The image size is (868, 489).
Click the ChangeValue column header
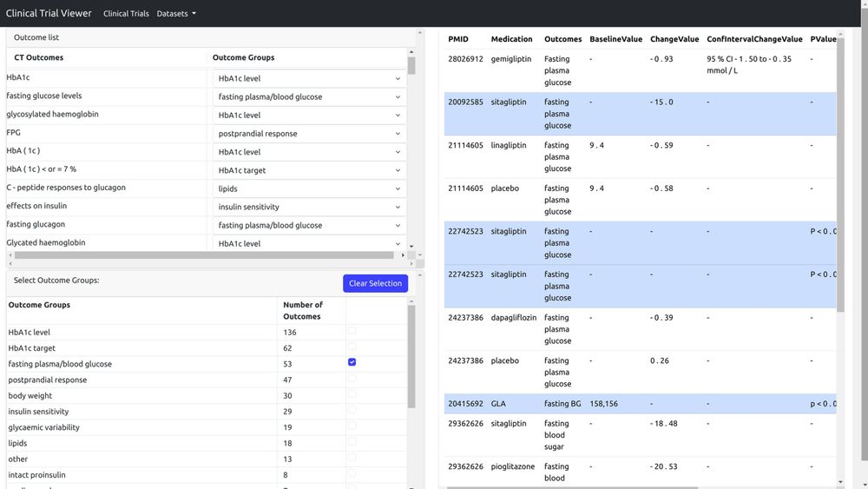(x=674, y=39)
